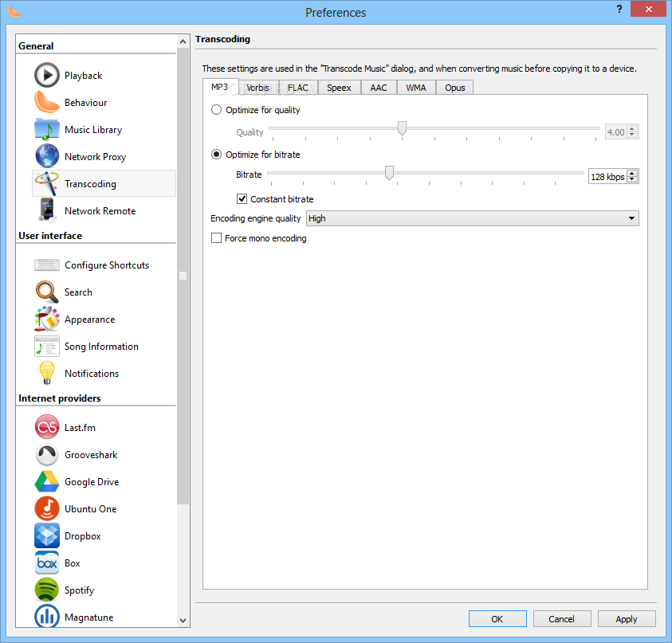Select the Dropbox icon
672x643 pixels.
[47, 535]
